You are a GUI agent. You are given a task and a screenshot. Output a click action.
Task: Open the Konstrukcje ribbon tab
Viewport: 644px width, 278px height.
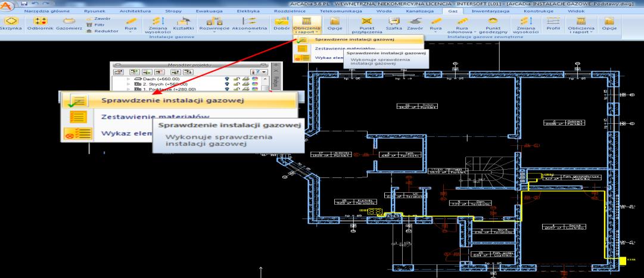point(539,11)
